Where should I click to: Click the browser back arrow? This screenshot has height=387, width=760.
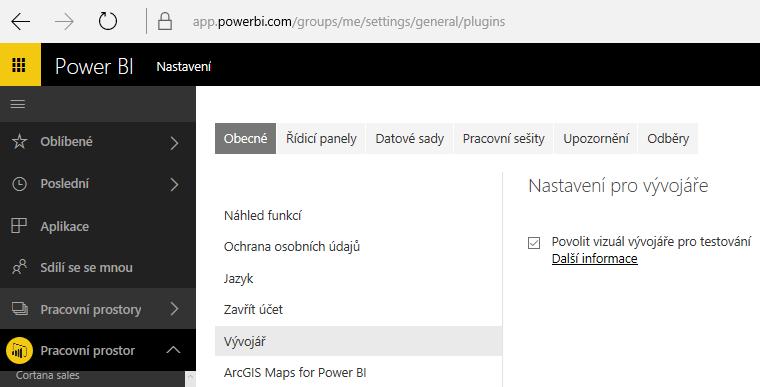[20, 22]
